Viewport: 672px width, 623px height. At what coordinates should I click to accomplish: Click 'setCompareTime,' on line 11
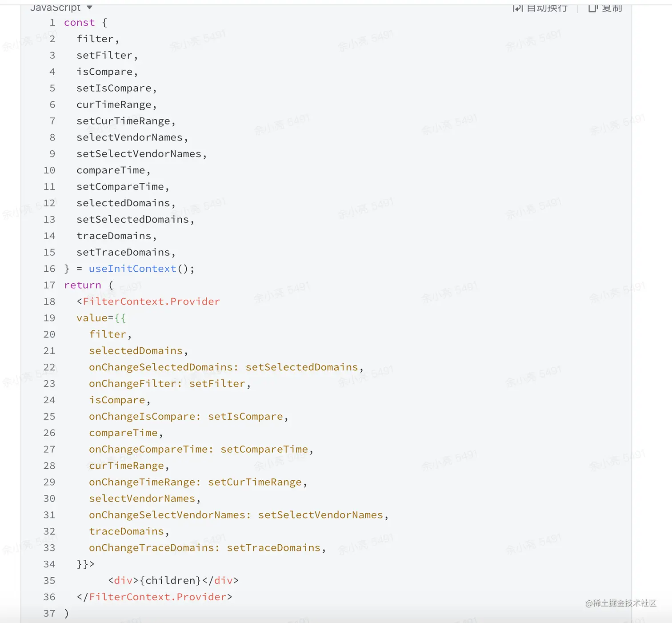pos(123,187)
